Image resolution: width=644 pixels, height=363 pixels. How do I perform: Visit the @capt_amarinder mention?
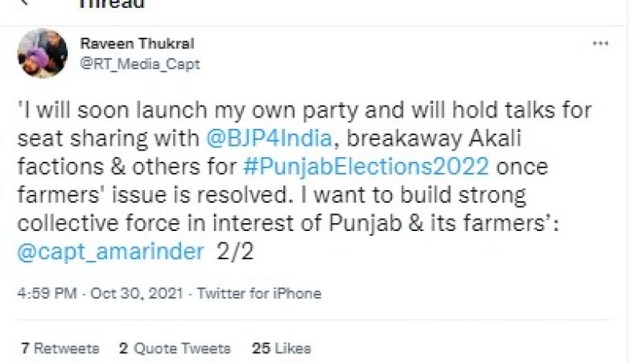[110, 252]
